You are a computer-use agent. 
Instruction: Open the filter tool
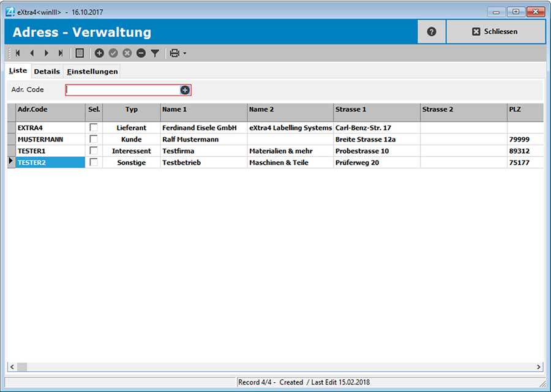point(154,53)
